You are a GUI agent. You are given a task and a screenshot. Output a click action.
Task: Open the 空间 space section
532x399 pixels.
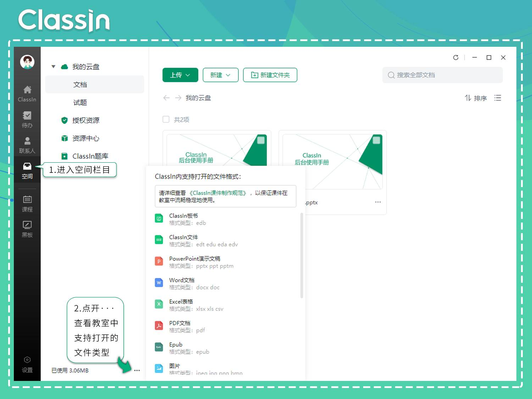(x=27, y=170)
